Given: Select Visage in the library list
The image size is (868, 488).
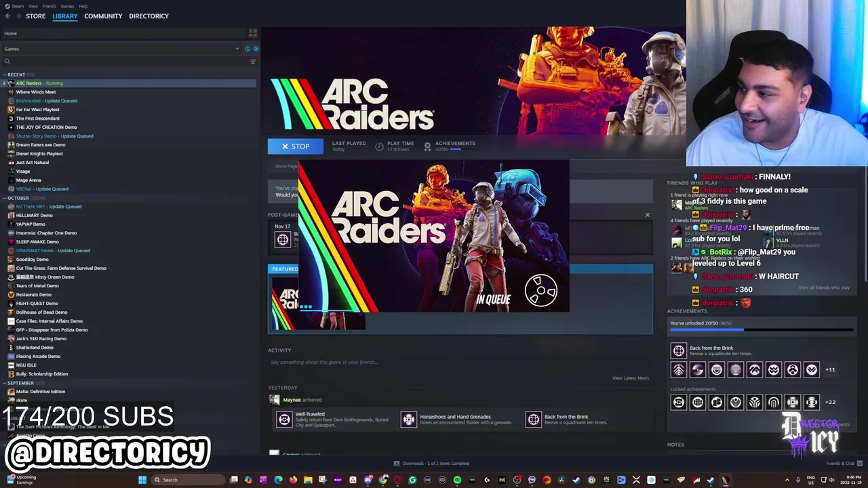Looking at the screenshot, I should coord(23,171).
